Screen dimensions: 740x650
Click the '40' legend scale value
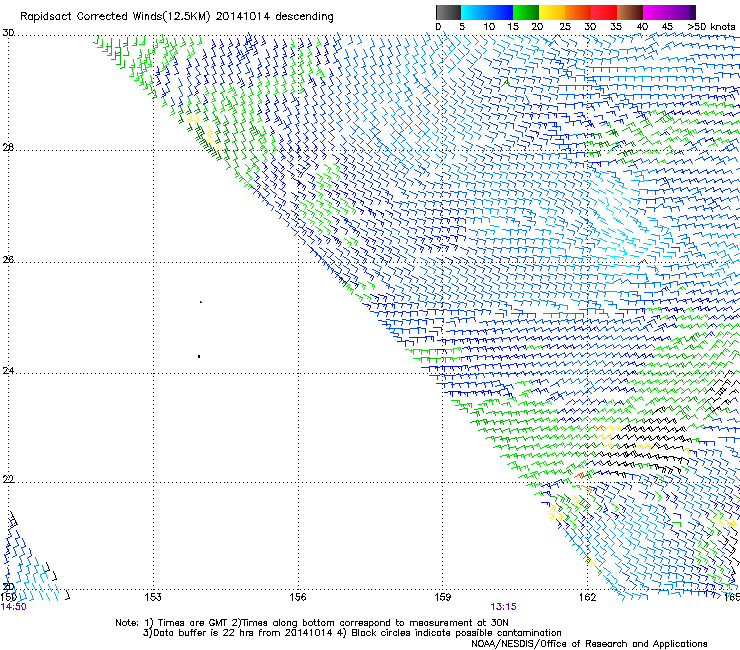[x=642, y=27]
